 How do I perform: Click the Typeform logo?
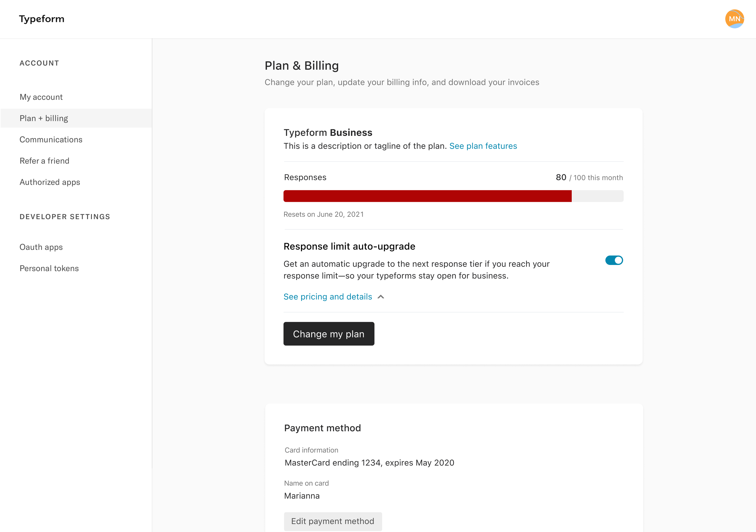click(41, 19)
